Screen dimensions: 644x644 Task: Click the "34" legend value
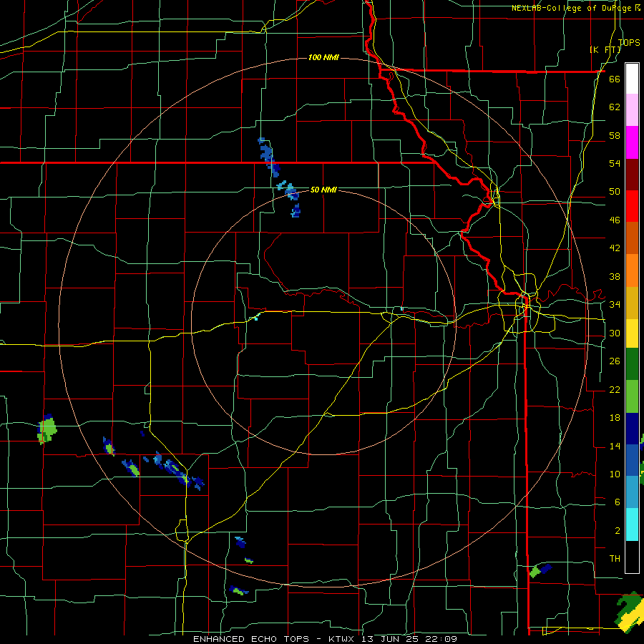click(615, 304)
